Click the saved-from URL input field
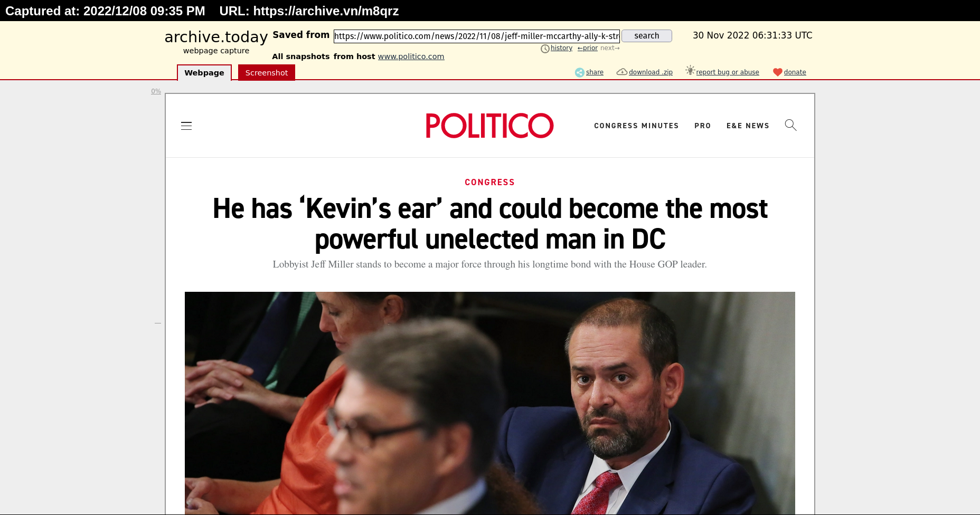 (477, 36)
